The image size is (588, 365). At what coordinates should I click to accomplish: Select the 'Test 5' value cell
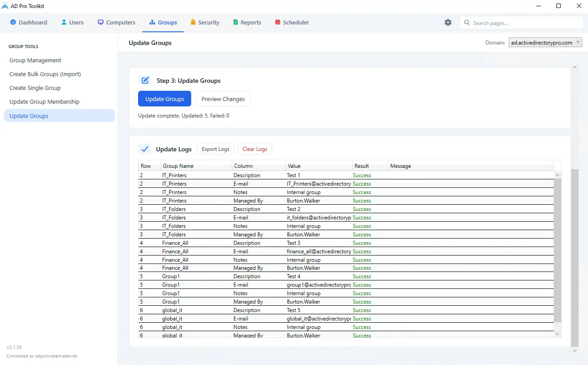[x=318, y=310]
